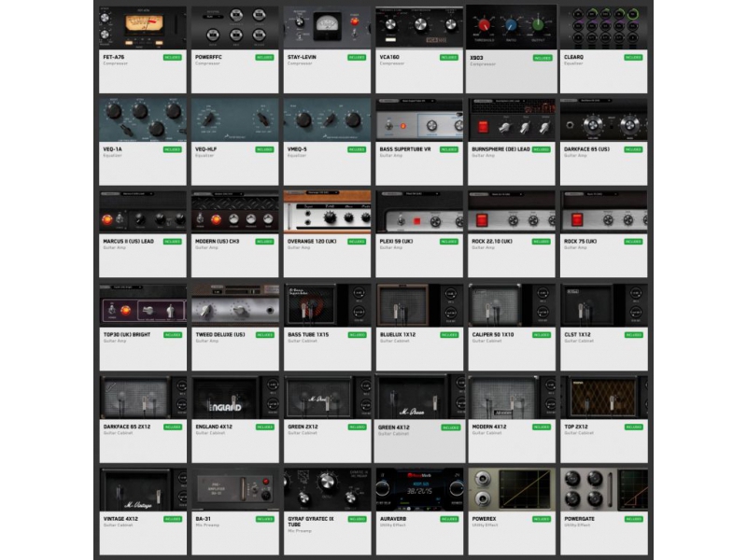The height and width of the screenshot is (560, 747).
Task: Click the Bass Tube 1X15 cabinet thumbnail
Action: (x=328, y=306)
